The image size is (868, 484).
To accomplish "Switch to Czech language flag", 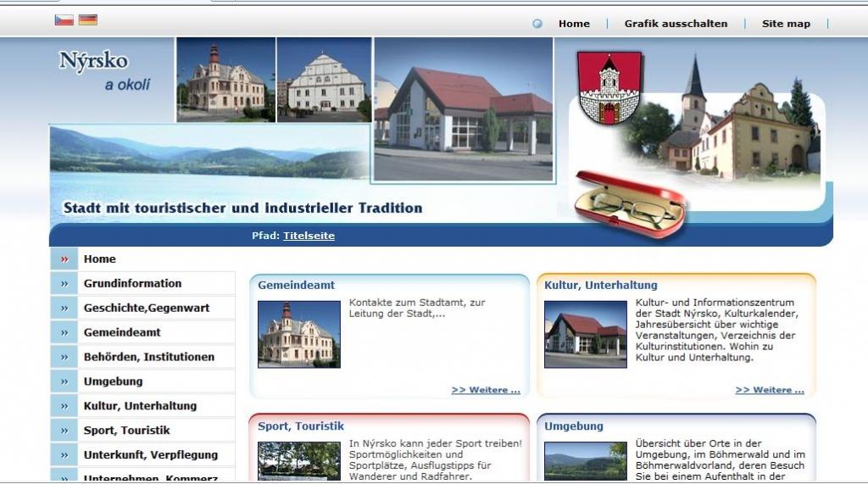I will 64,20.
